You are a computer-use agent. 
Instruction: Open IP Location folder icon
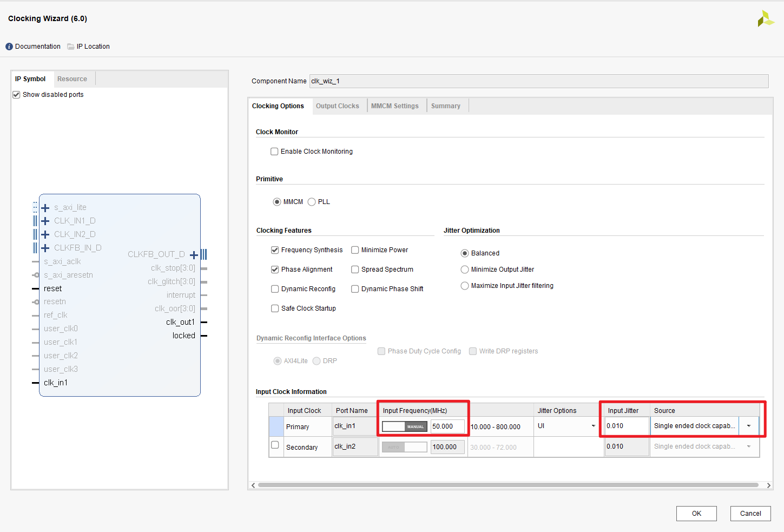point(70,47)
